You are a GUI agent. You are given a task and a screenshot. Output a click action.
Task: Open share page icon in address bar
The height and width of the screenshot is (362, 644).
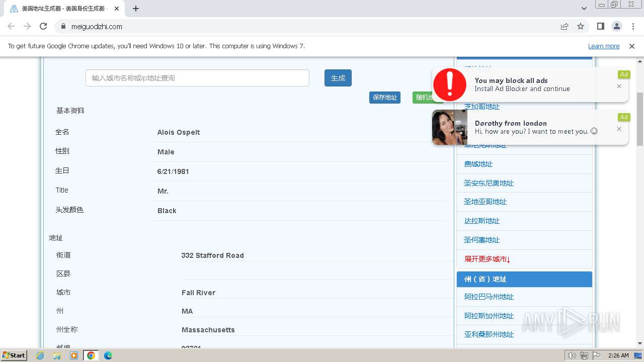(565, 27)
